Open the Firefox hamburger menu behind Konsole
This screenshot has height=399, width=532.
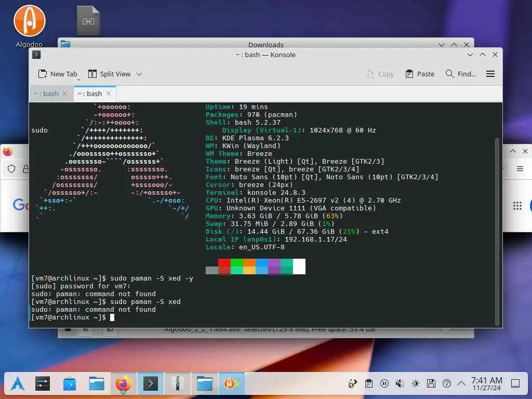tap(520, 169)
